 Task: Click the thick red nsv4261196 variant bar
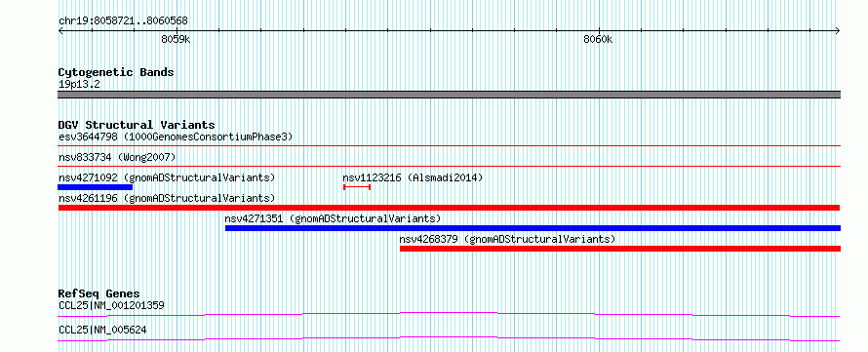coord(449,208)
